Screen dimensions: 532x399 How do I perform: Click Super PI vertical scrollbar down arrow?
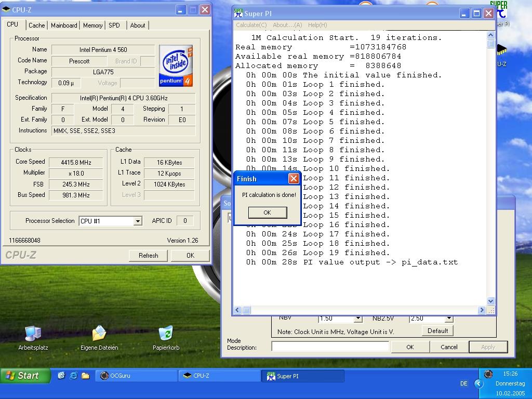(x=490, y=301)
